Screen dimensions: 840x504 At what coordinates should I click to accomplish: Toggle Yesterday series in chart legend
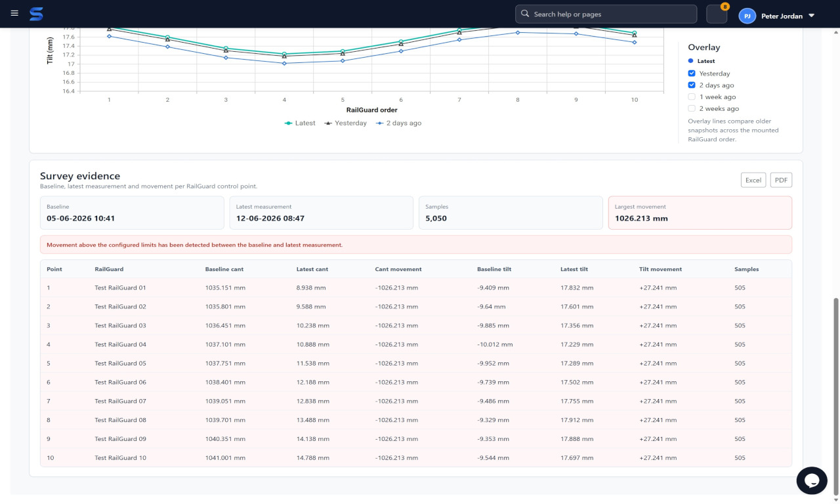pyautogui.click(x=345, y=123)
